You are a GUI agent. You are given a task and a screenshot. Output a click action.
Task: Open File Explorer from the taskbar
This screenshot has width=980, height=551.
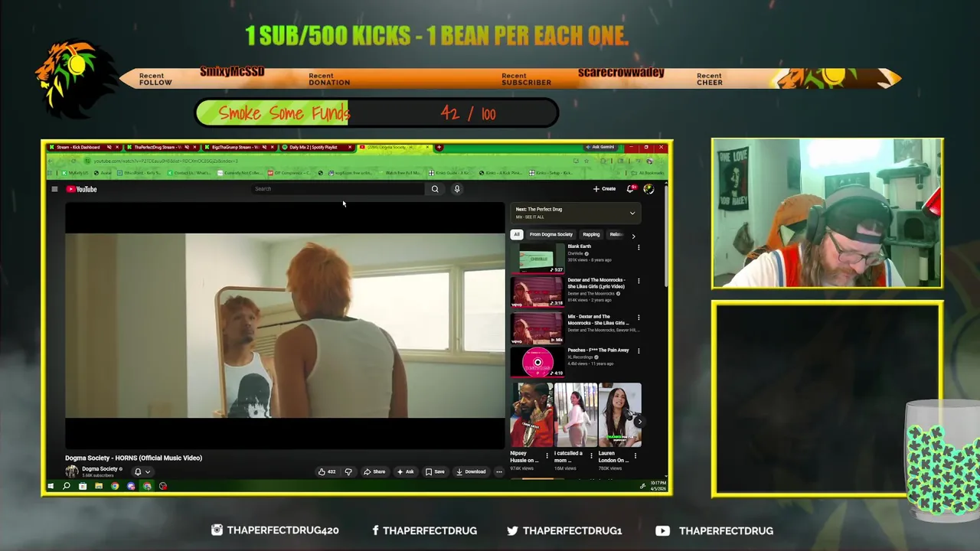[x=99, y=486]
